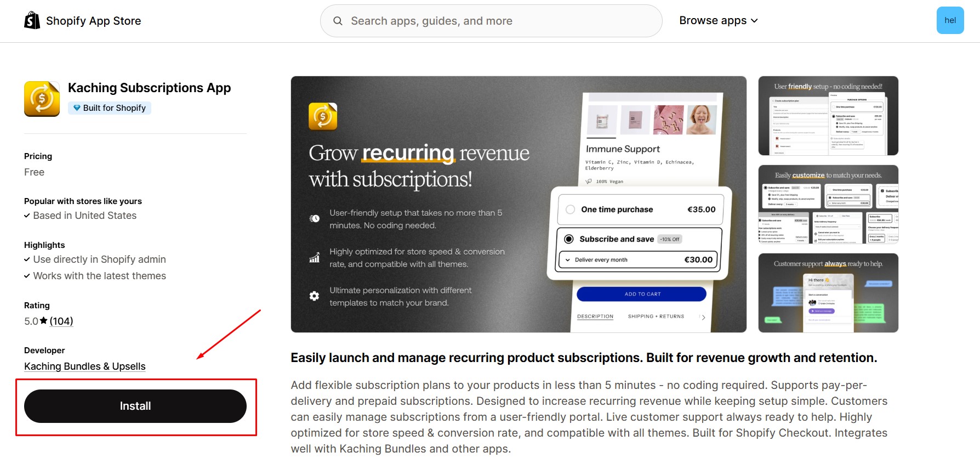980x469 pixels.
Task: Click the checkmark beside 'Works with the latest themes'
Action: 27,276
